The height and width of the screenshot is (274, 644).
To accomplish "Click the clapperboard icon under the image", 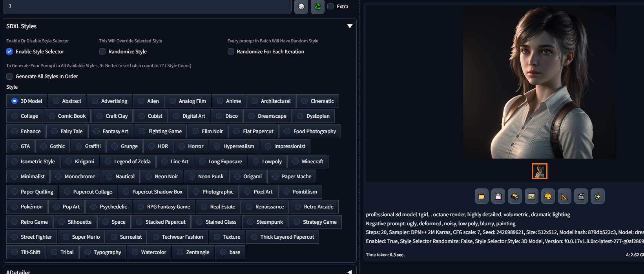I will pos(581,196).
